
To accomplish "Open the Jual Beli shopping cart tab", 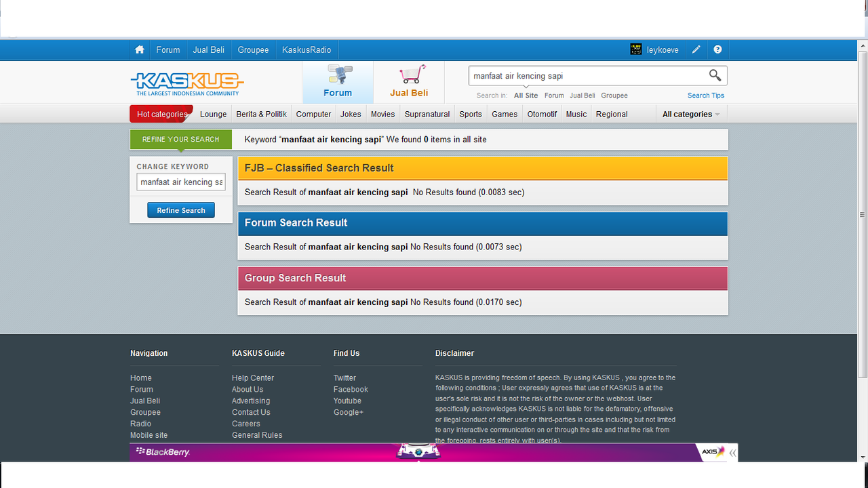I will 409,83.
